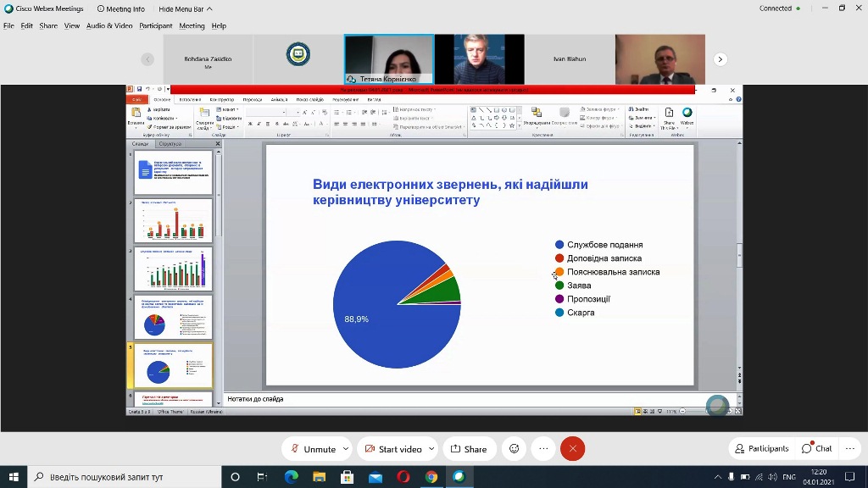Screen dimensions: 868x488
Task: Open Google Chrome from the taskbar
Action: [431, 477]
